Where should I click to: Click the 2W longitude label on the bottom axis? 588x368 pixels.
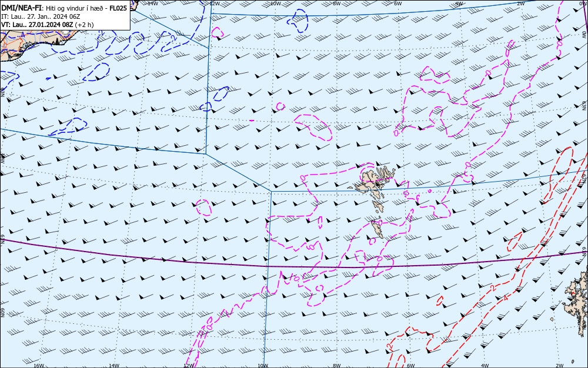pos(560,366)
